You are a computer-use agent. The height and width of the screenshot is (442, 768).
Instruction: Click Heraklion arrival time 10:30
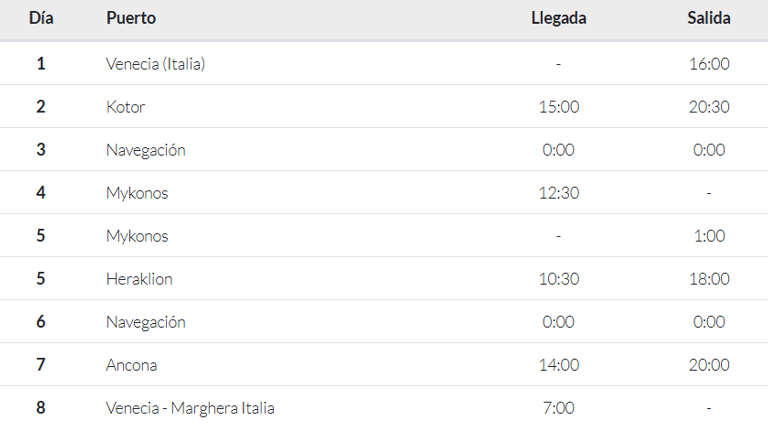click(559, 279)
